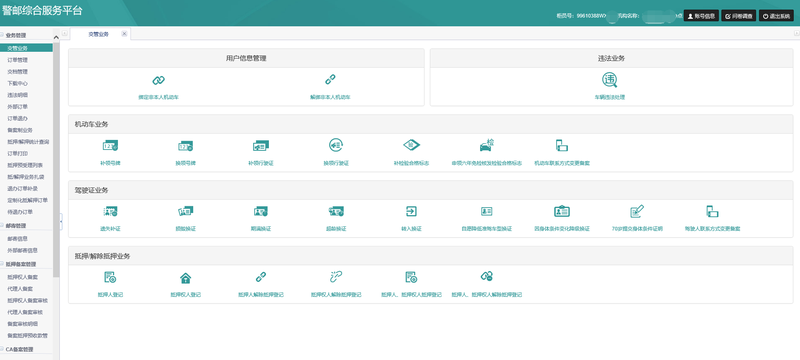Open 70岁提交身体条件证明 pencil icon
Viewport: 800px width, 360px height.
(x=637, y=211)
